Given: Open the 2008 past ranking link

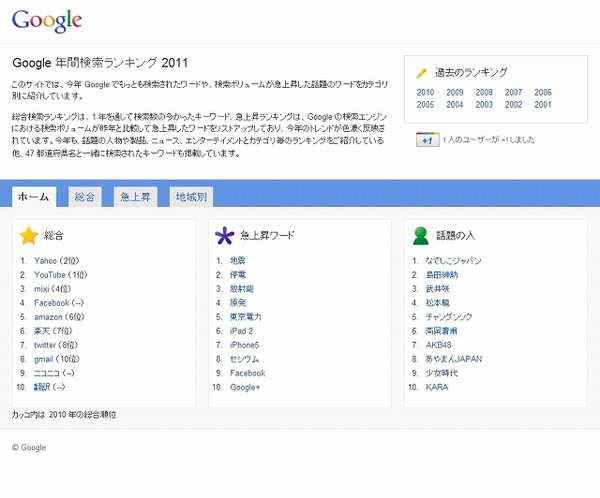Looking at the screenshot, I should pyautogui.click(x=484, y=92).
